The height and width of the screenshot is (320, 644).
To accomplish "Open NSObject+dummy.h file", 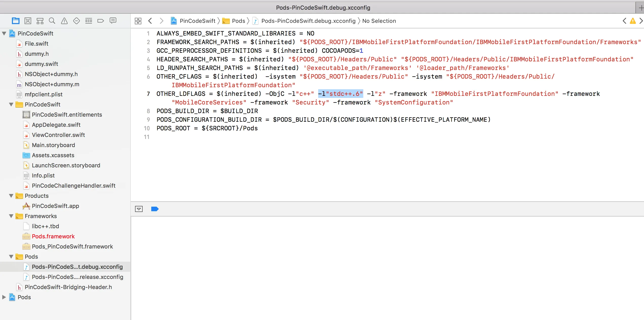I will [51, 74].
